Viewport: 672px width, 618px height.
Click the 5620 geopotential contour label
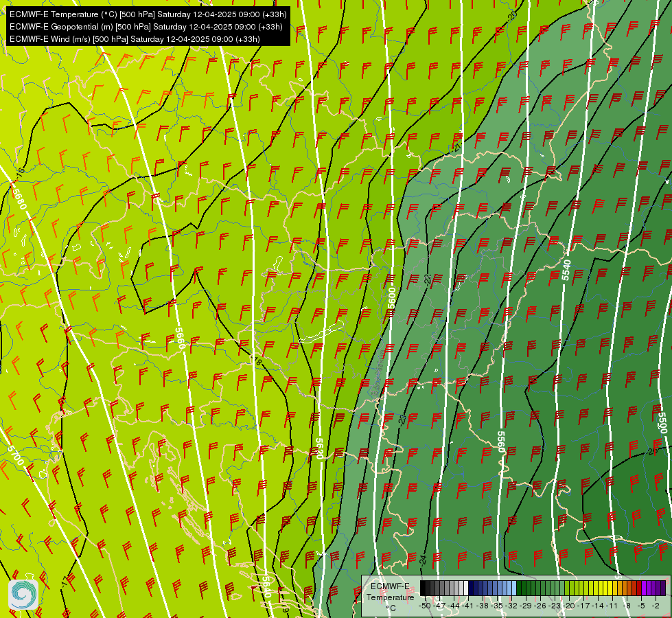click(x=319, y=448)
